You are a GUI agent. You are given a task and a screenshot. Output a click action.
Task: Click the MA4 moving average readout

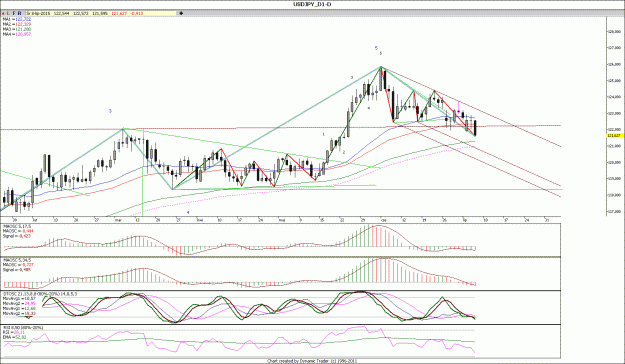tap(17, 34)
